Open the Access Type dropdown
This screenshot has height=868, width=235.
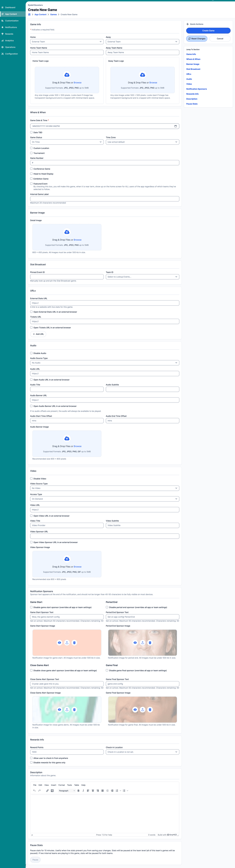pos(105,499)
